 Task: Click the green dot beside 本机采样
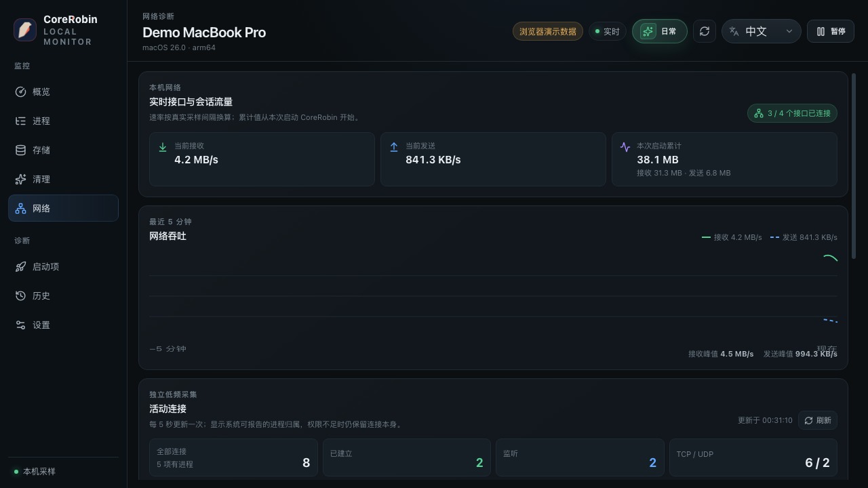click(x=16, y=471)
